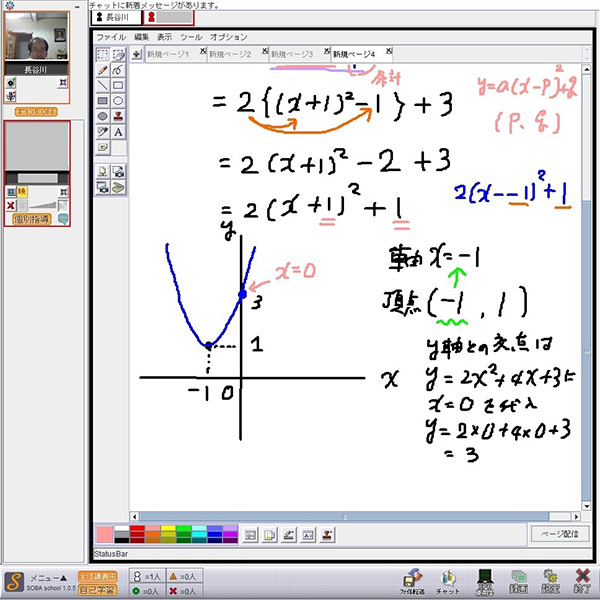The width and height of the screenshot is (600, 600).
Task: Select the 長谷川 user tab
Action: click(x=116, y=17)
